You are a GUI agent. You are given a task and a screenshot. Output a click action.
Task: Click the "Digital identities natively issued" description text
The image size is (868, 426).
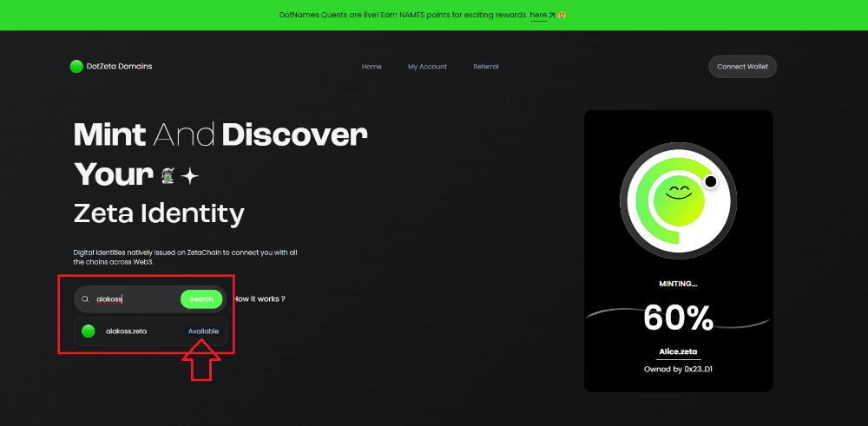(x=186, y=258)
